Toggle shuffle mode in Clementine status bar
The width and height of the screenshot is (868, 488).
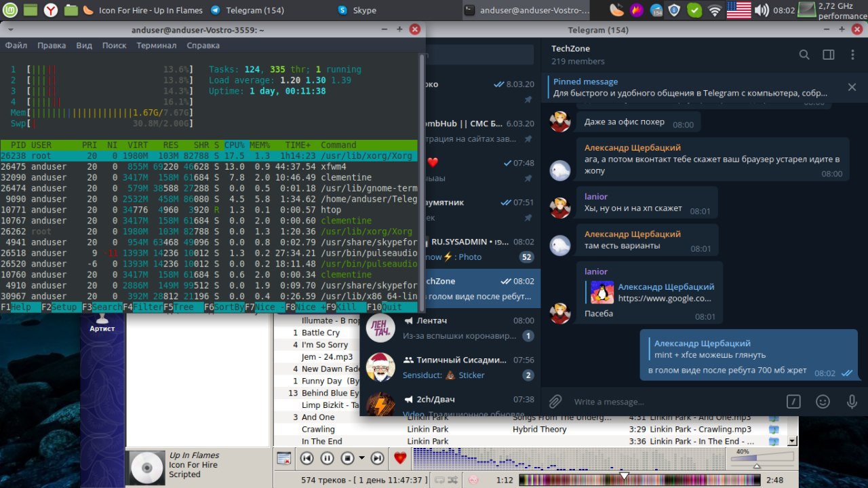452,480
